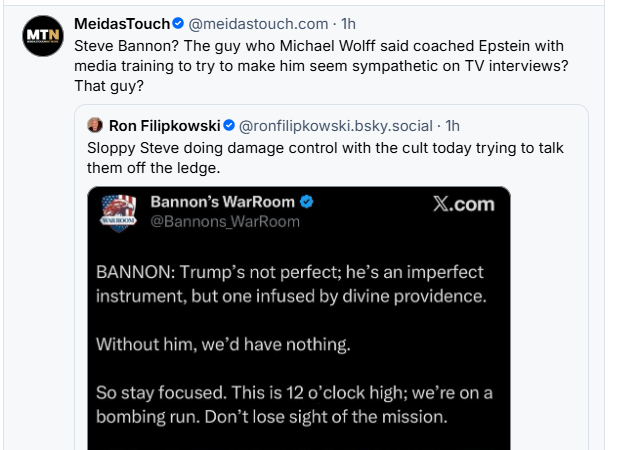Click the WarRoom logo in the embedded image
The width and height of the screenshot is (635, 450).
(119, 211)
